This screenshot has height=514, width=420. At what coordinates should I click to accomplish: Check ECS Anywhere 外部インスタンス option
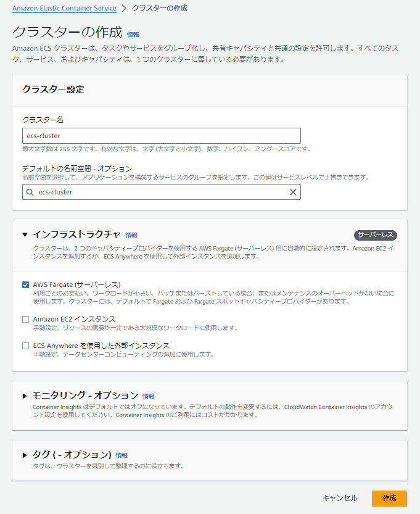(25, 344)
